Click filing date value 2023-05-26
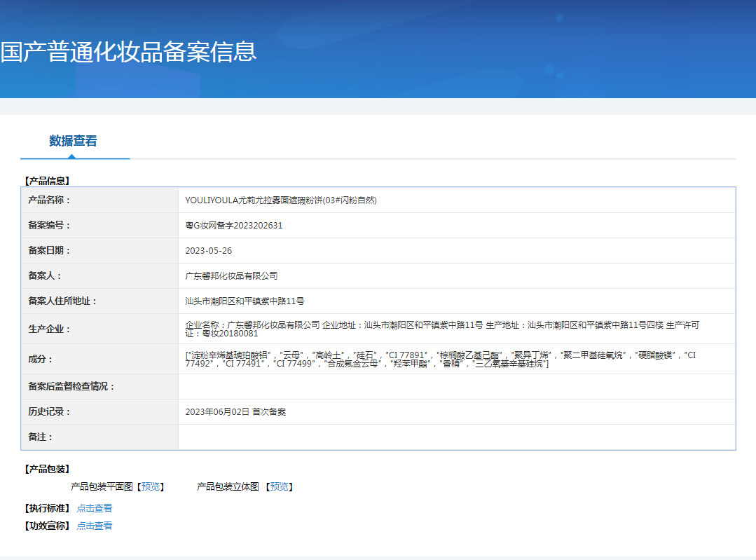Viewport: 756px width, 560px height. pyautogui.click(x=208, y=251)
